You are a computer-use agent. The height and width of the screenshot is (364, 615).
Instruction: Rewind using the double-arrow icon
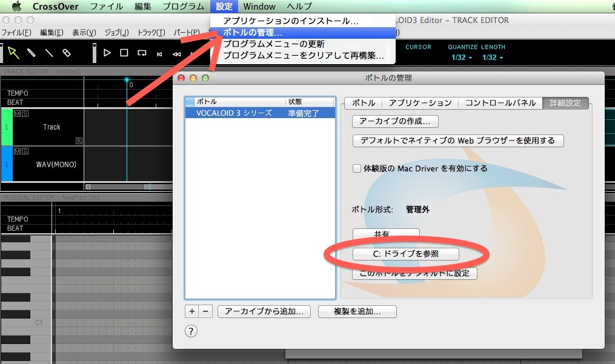tap(177, 54)
